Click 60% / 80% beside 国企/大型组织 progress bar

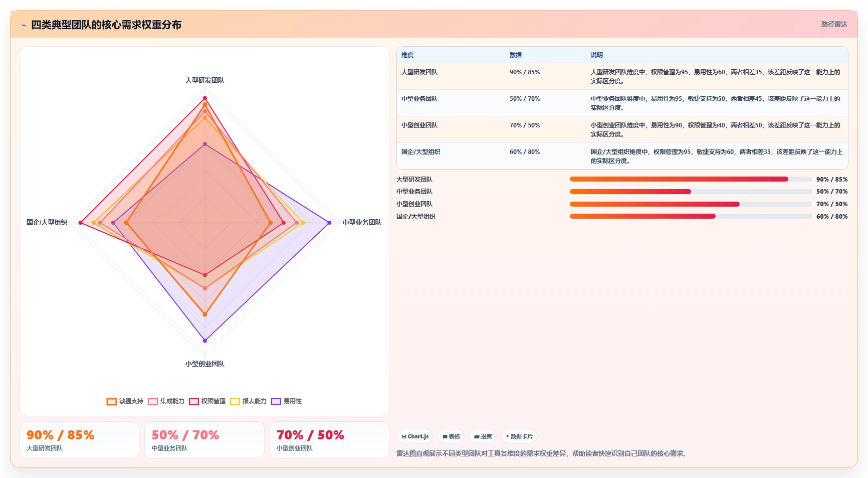pos(832,217)
